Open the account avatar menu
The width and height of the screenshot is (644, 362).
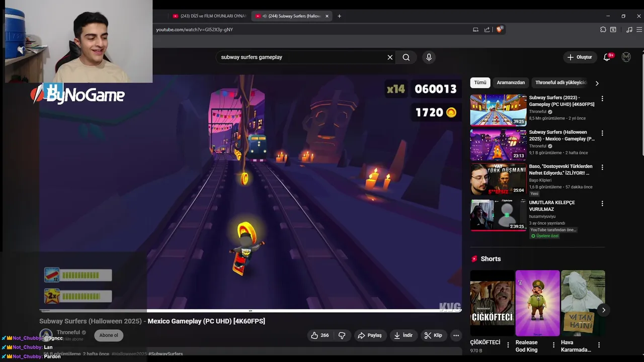click(626, 57)
